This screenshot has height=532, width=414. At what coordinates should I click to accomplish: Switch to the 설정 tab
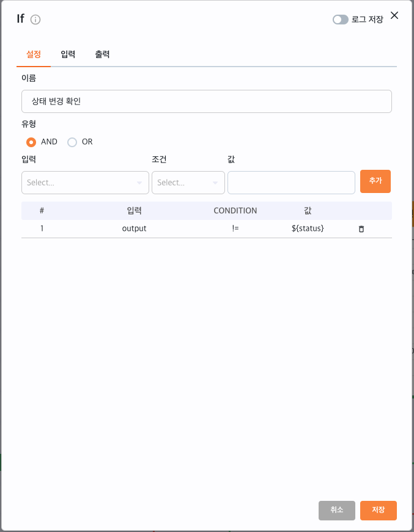pos(34,54)
